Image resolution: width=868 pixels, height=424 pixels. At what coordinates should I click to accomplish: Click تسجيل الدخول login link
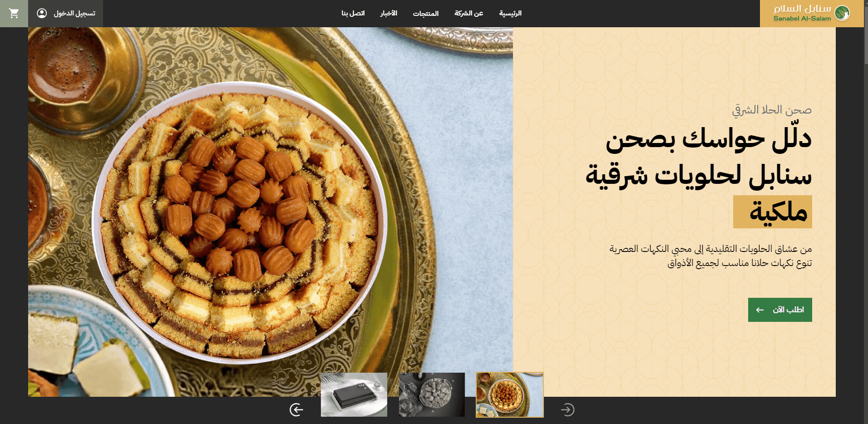point(74,14)
